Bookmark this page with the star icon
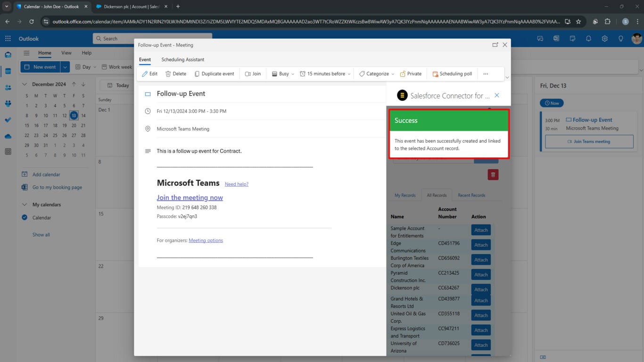This screenshot has width=644, height=362. point(578,22)
